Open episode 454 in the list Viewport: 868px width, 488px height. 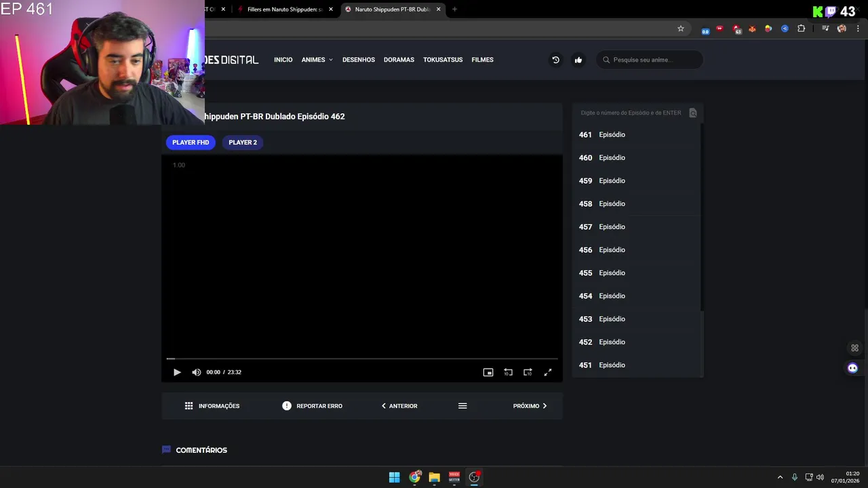point(636,296)
